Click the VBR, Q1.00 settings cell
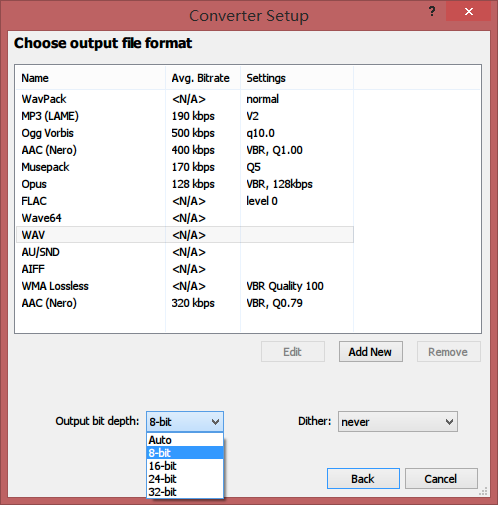 274,150
